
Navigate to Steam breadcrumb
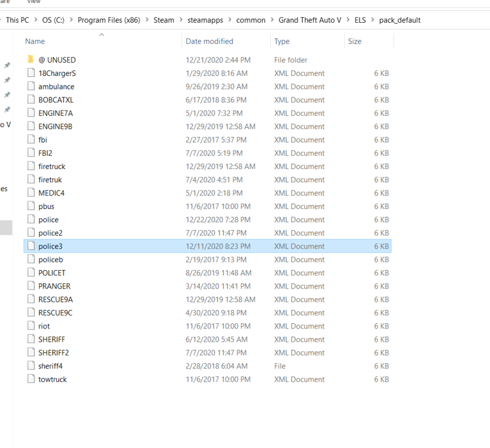click(164, 20)
